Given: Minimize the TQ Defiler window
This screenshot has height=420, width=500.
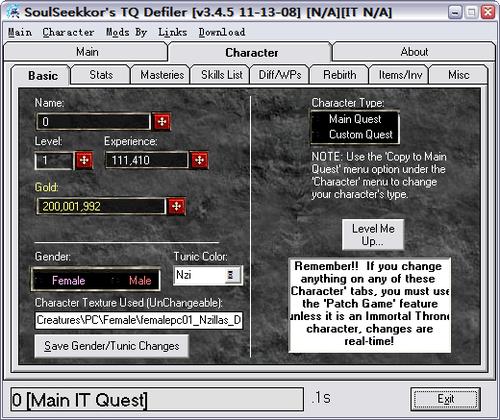Looking at the screenshot, I should point(455,13).
